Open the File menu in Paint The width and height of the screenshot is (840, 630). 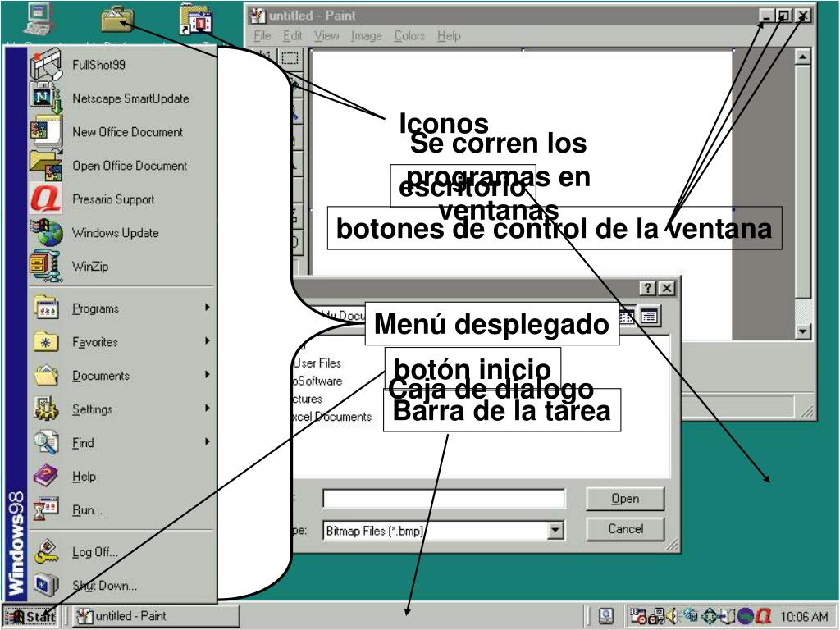click(262, 36)
